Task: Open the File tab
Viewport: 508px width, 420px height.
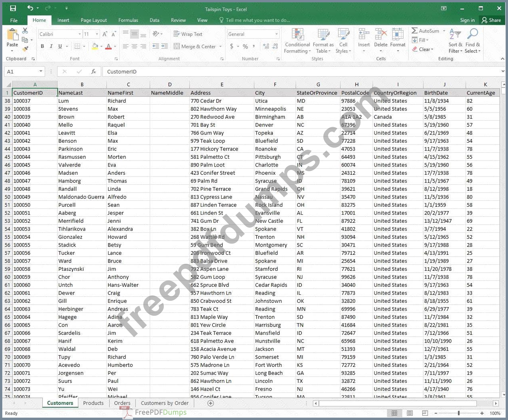Action: [x=14, y=20]
